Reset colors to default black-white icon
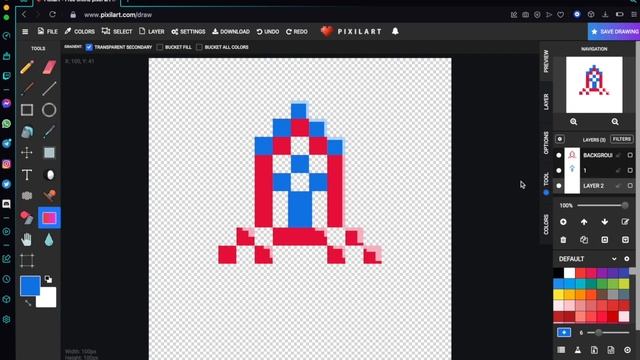The width and height of the screenshot is (640, 360). click(x=48, y=279)
